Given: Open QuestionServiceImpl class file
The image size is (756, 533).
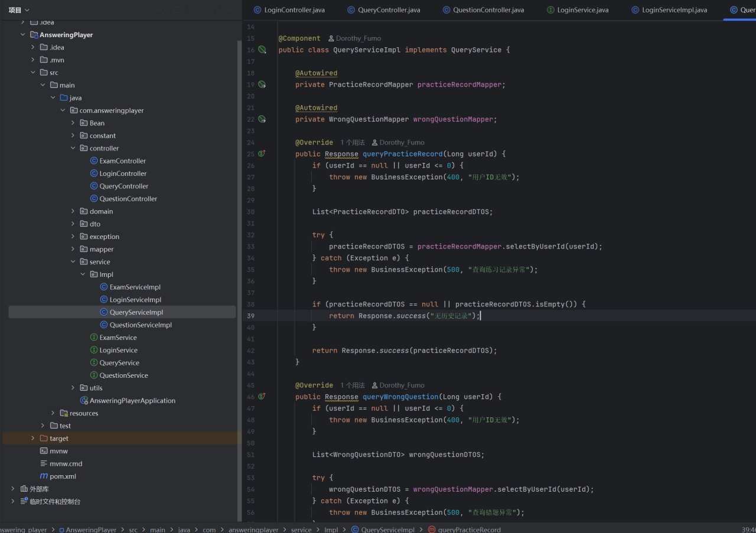Looking at the screenshot, I should click(136, 325).
